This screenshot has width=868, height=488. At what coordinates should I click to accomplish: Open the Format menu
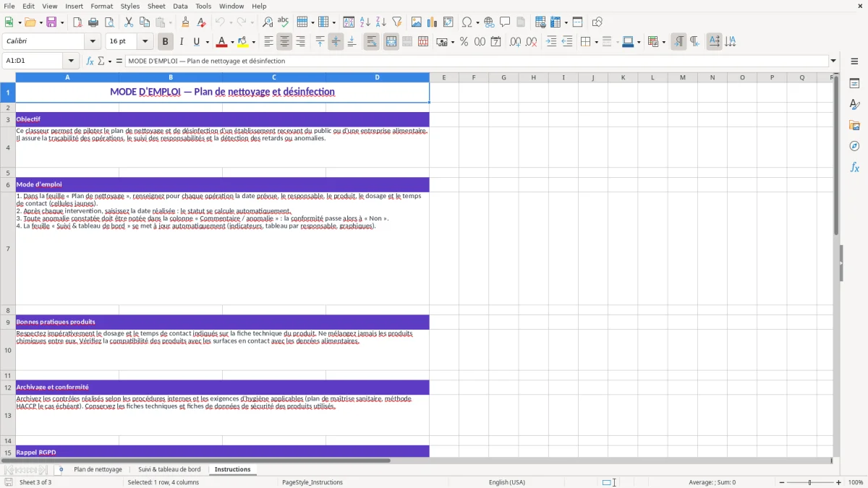click(x=101, y=6)
